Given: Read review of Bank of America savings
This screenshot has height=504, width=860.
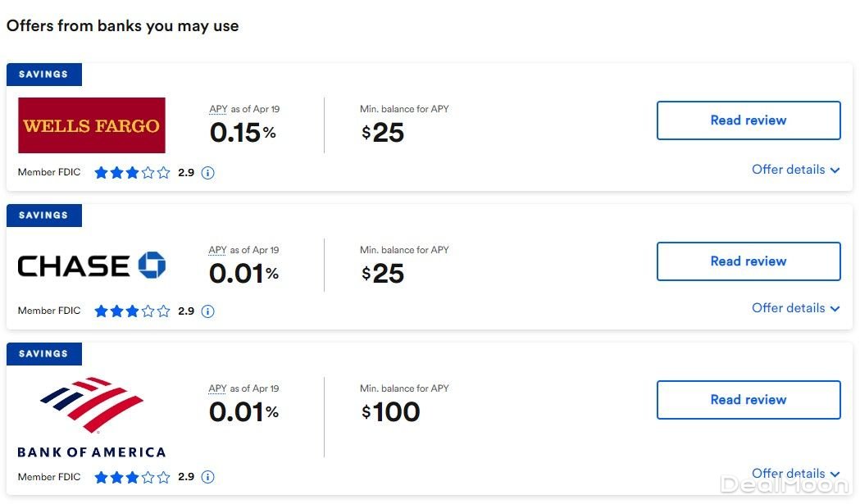Looking at the screenshot, I should 749,400.
